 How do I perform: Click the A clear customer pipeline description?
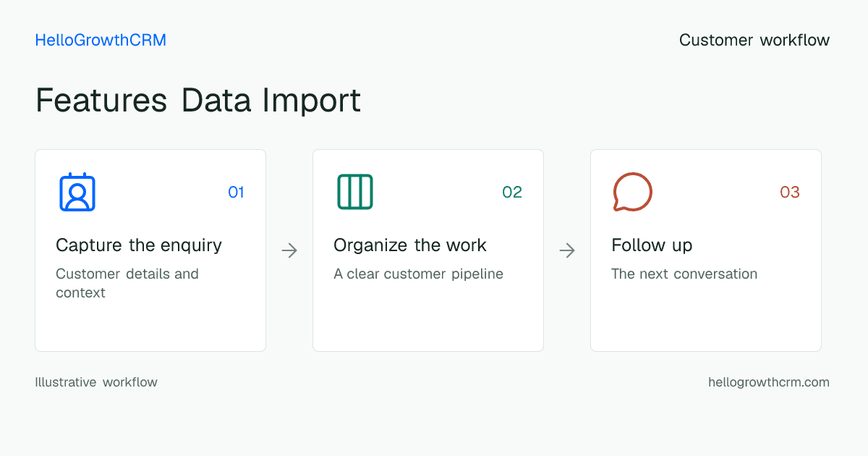click(x=418, y=274)
